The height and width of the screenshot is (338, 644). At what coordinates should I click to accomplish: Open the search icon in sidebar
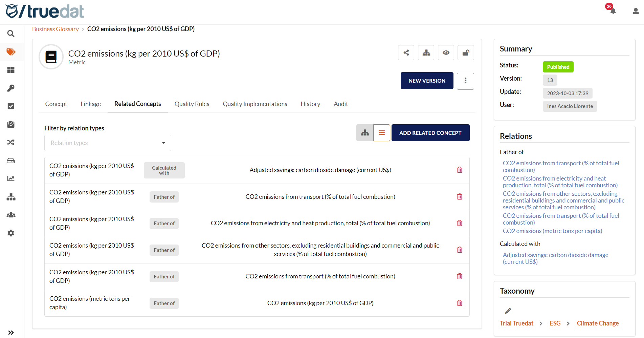click(x=11, y=34)
